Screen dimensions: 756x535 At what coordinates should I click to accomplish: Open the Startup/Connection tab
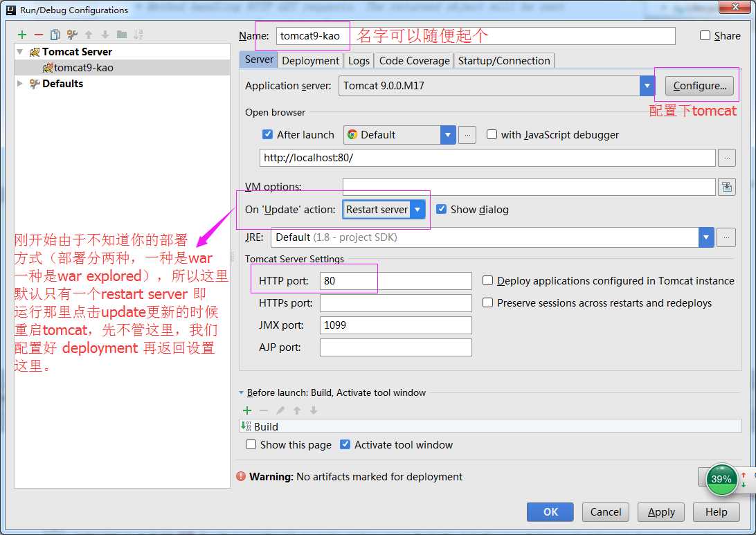coord(504,61)
